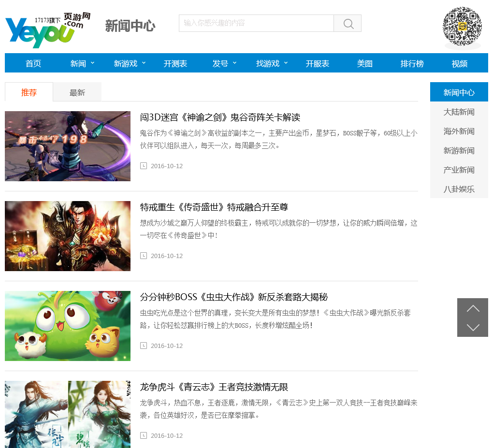Open article 特戒重生《传奇盛世》特戒融合升至尊

(x=214, y=207)
